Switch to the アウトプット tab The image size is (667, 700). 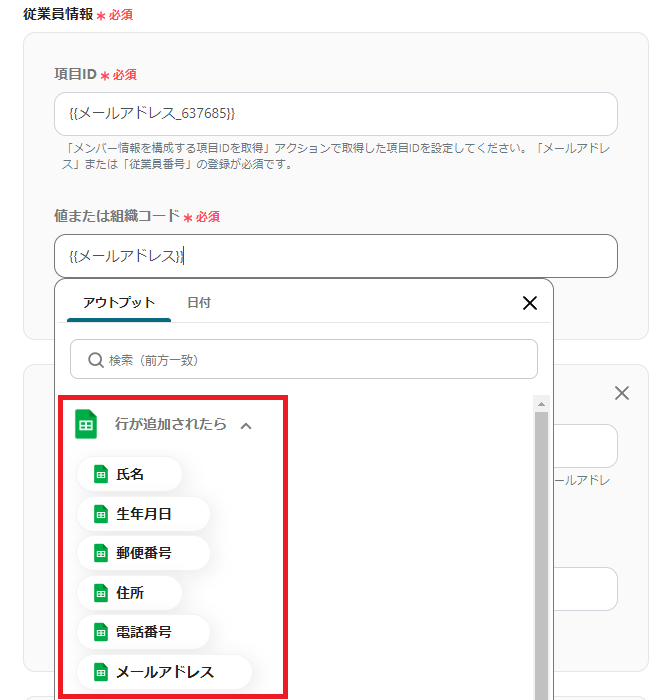[119, 303]
